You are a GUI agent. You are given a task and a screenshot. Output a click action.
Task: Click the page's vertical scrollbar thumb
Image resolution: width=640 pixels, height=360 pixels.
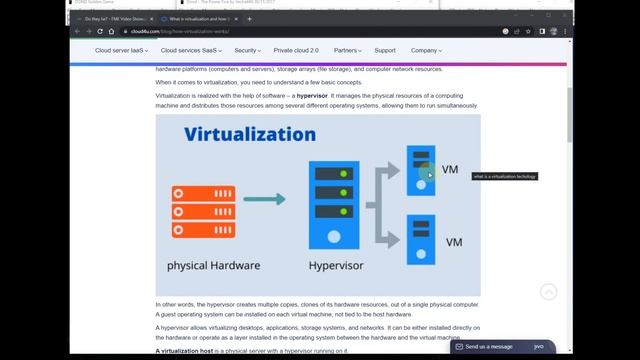point(569,115)
